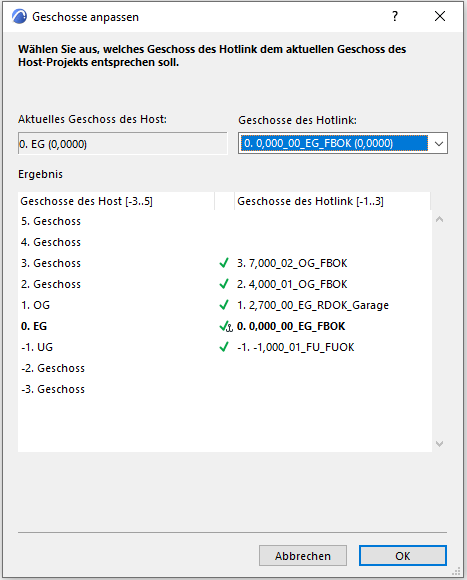
Task: Click the Ergebnis label
Action: 40,174
